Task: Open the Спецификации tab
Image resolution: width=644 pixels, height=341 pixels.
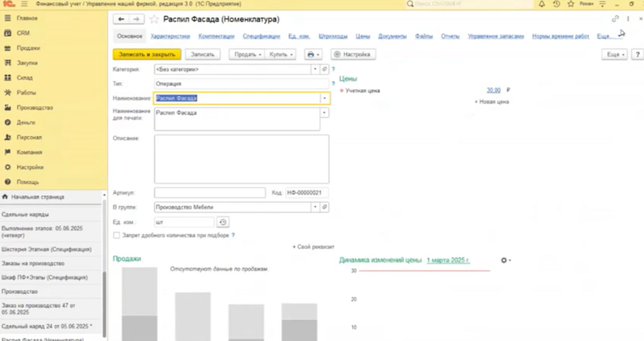Action: (261, 36)
